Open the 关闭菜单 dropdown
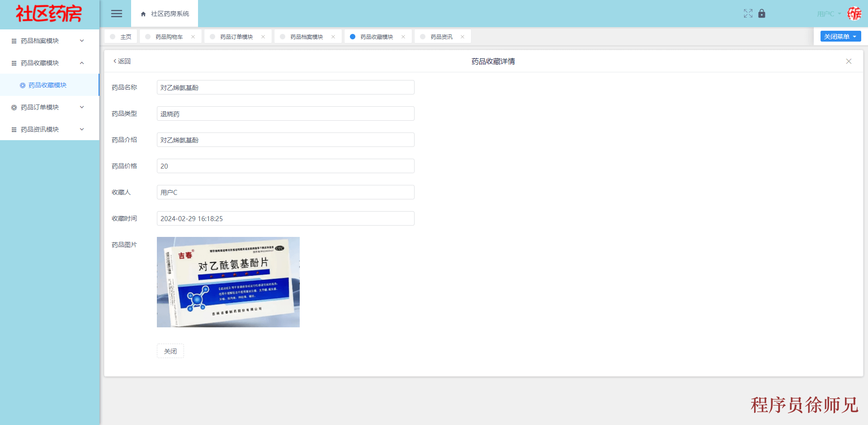 (840, 36)
